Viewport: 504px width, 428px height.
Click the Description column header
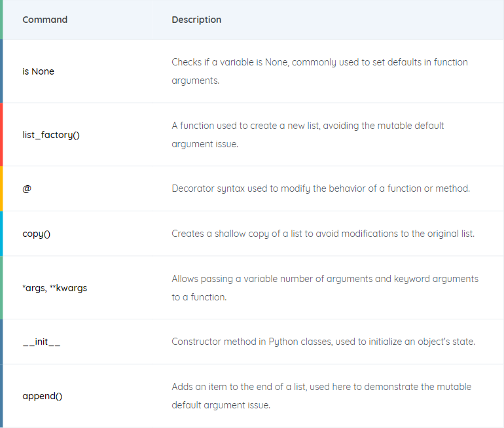click(x=196, y=20)
